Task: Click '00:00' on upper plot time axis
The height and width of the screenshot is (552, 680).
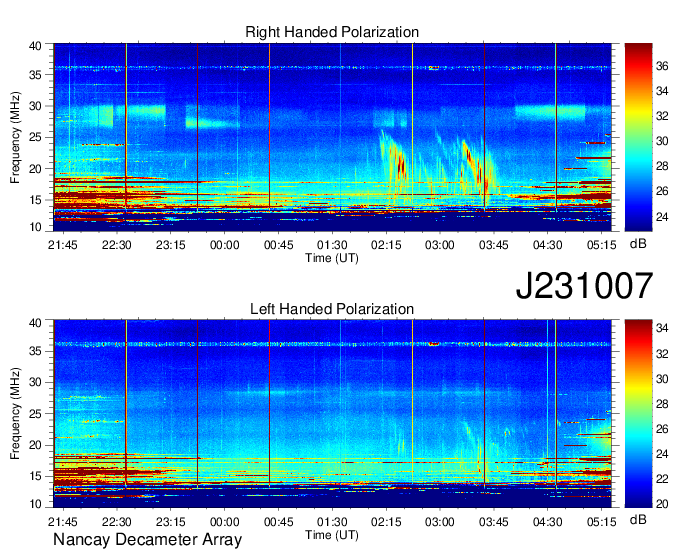Action: [x=225, y=245]
